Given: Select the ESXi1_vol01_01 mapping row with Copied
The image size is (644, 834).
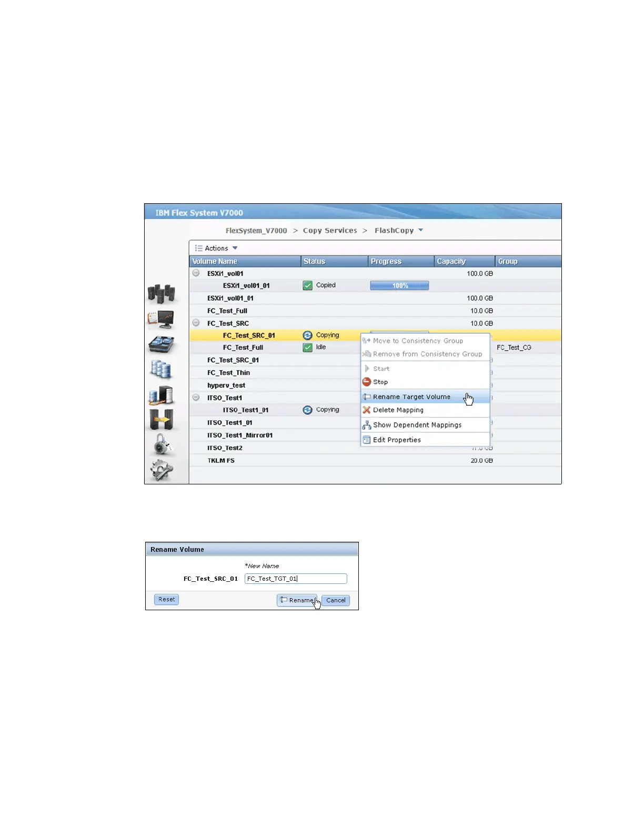Looking at the screenshot, I should (375, 285).
